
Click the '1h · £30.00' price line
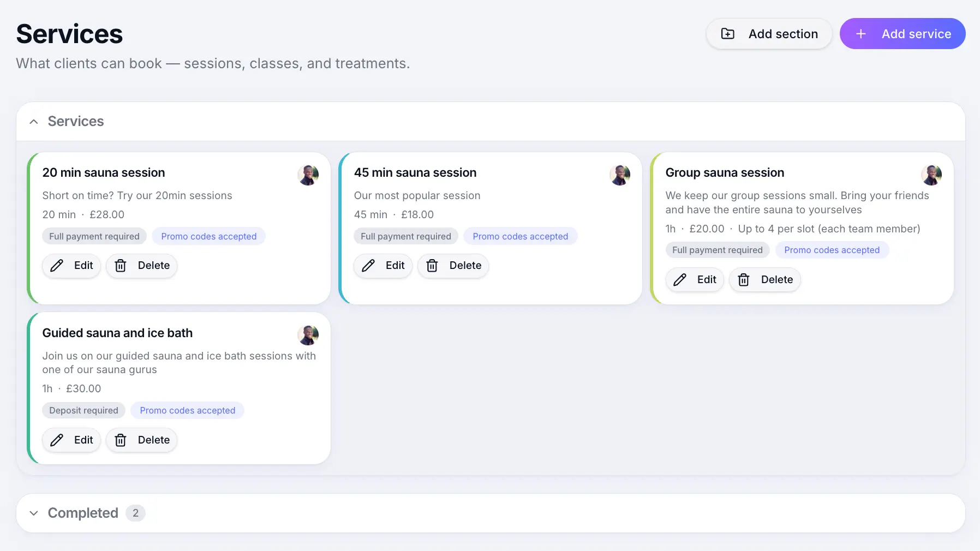pyautogui.click(x=71, y=389)
